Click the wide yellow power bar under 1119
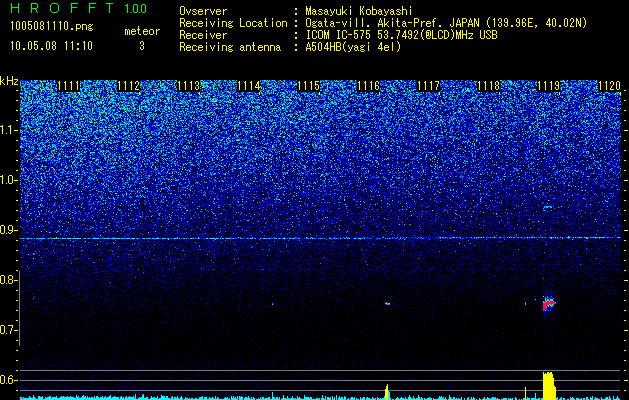The height and width of the screenshot is (400, 629). (x=549, y=386)
